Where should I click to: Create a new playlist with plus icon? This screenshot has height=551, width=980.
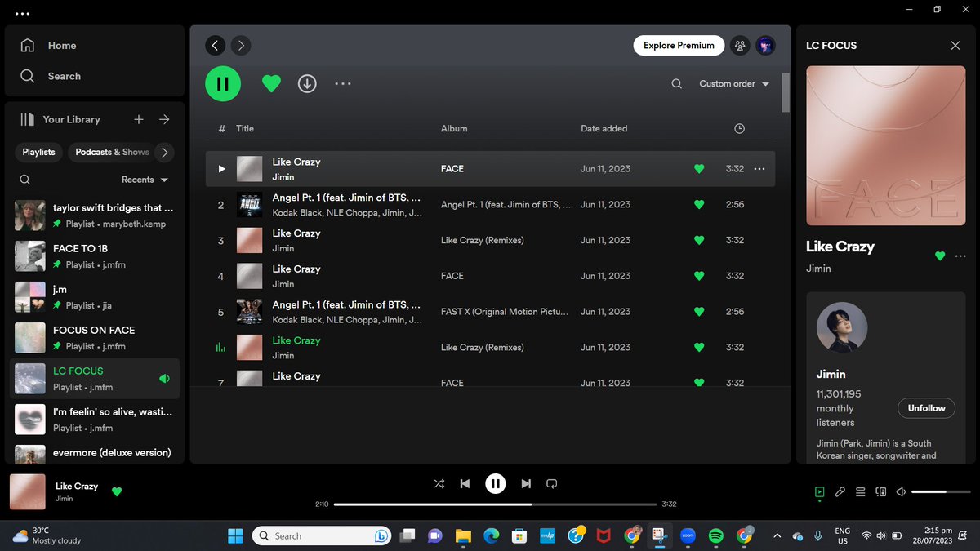pos(139,119)
